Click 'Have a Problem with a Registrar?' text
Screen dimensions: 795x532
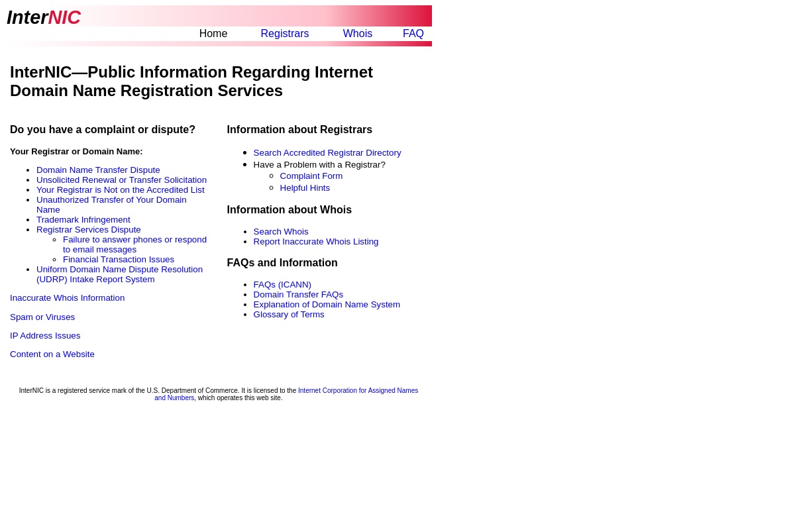point(319,165)
